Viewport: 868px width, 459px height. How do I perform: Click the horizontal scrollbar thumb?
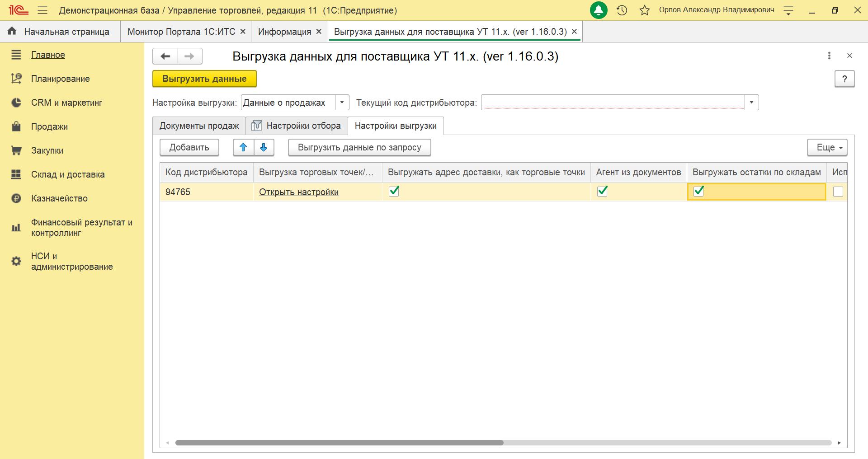click(x=340, y=443)
